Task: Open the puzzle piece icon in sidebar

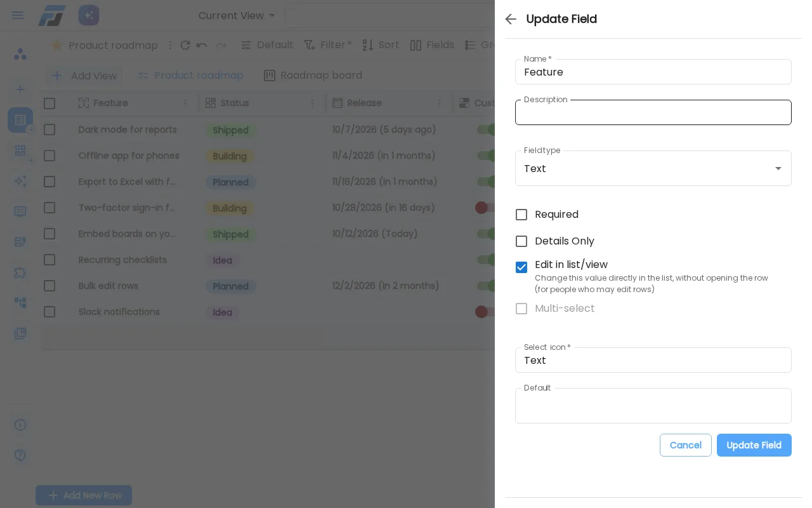Action: pos(20,272)
